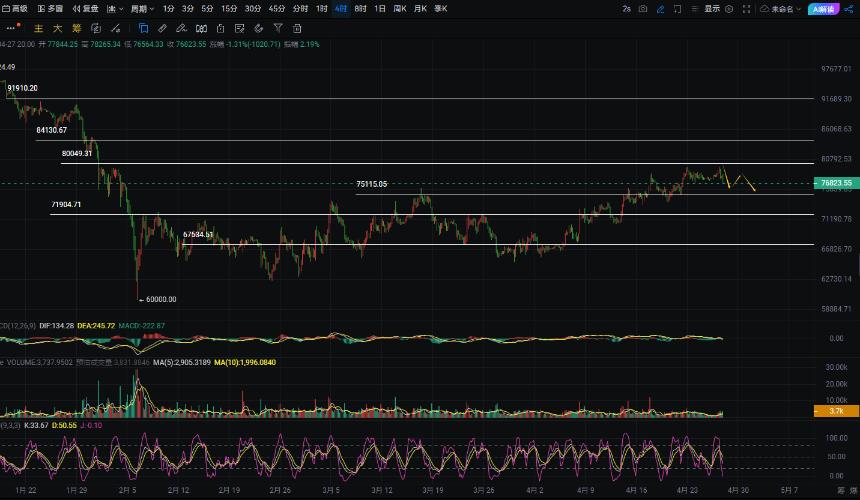Image resolution: width=860 pixels, height=500 pixels.
Task: Switch to the 季K quarterly chart
Action: coord(440,9)
